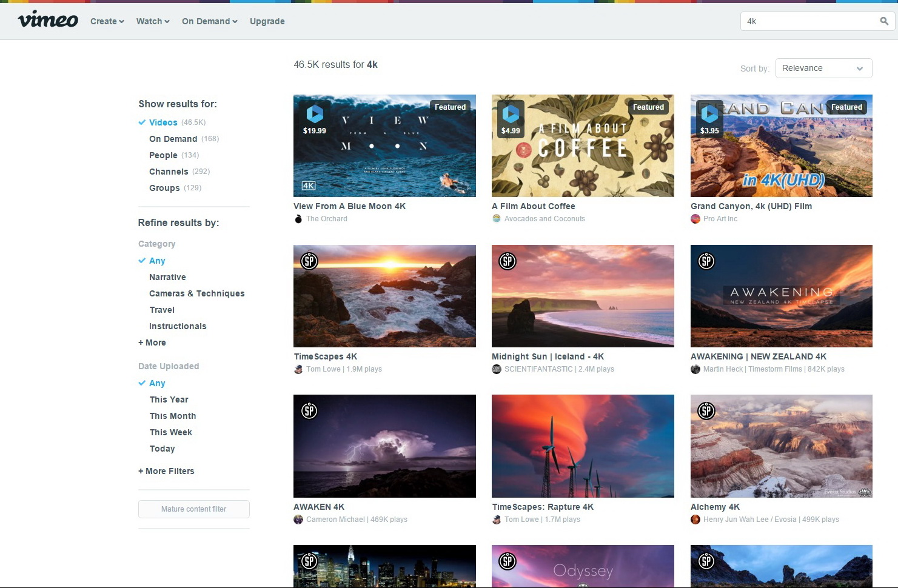Click Avocados and Coconuts avatar icon
Screen dimensions: 898x588
tap(497, 219)
